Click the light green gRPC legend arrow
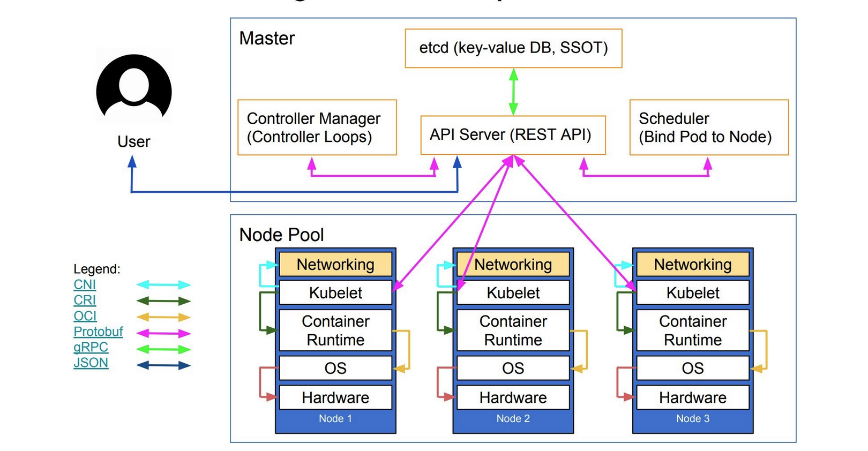This screenshot has width=868, height=451. tap(163, 349)
